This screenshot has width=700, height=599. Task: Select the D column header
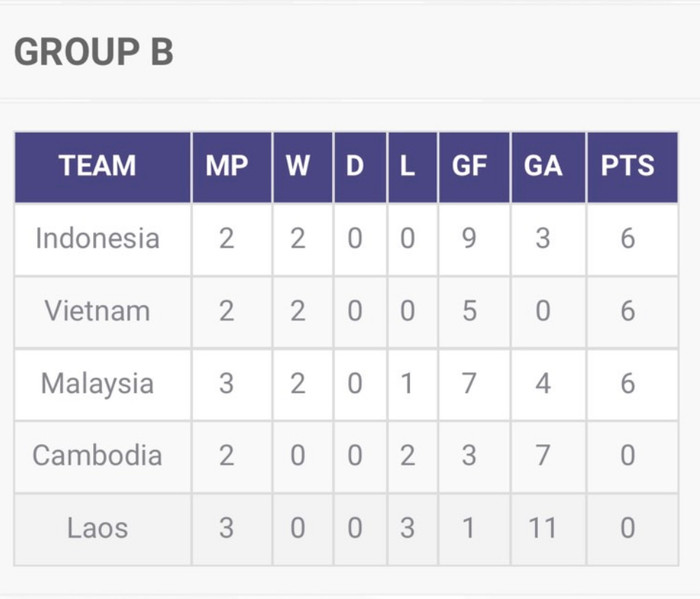[x=355, y=166]
